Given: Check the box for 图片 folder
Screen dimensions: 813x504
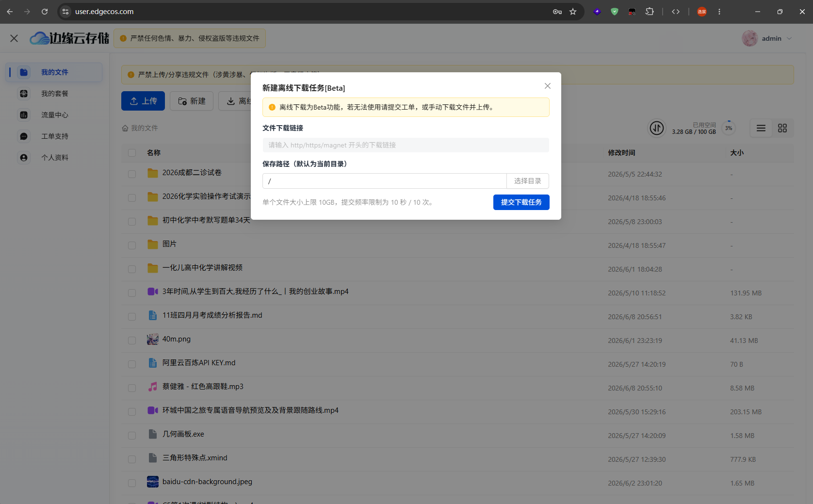Looking at the screenshot, I should (132, 245).
